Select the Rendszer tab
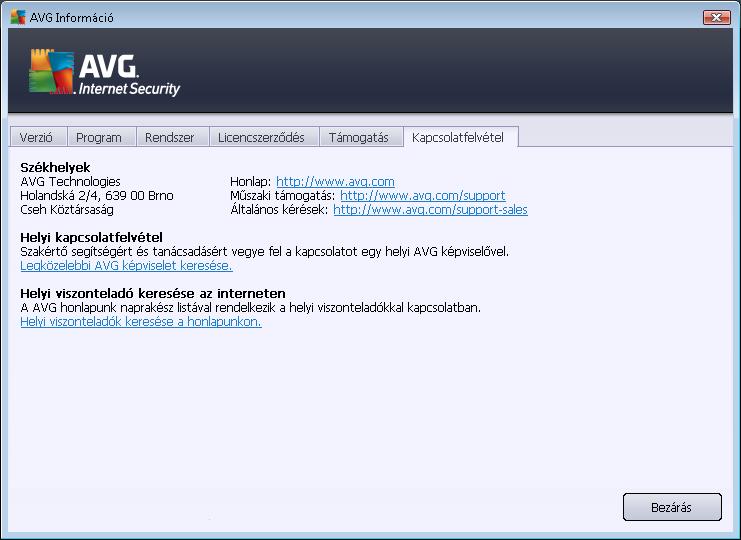 pos(172,137)
